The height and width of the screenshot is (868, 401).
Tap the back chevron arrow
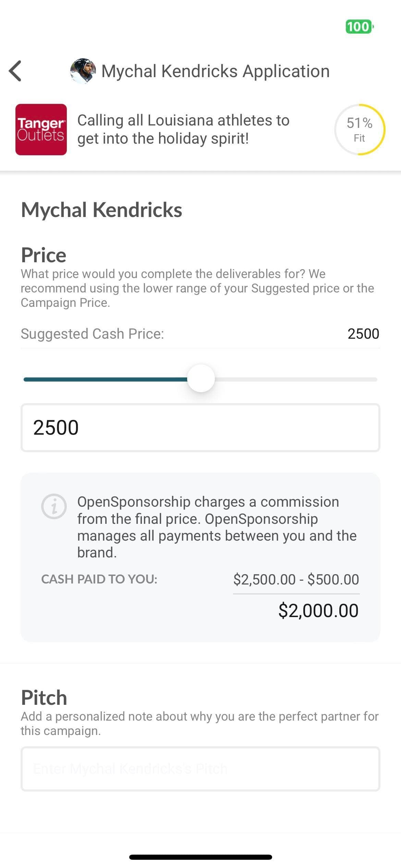point(15,71)
